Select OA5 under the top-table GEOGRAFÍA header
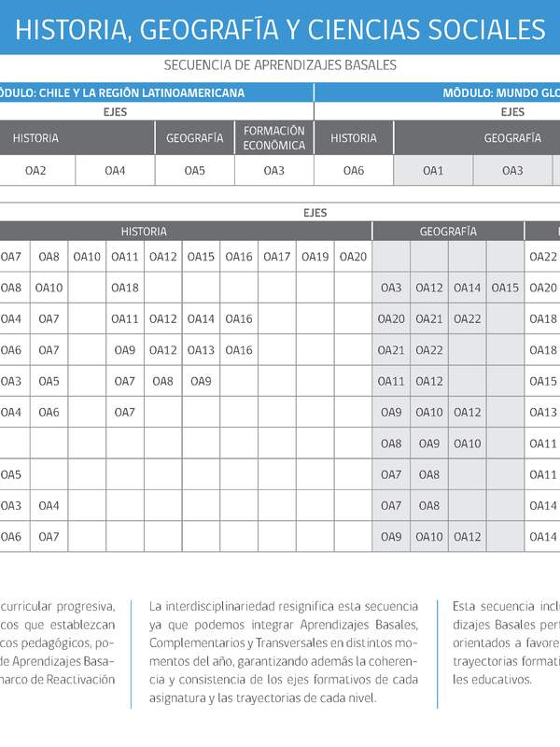Screen dimensions: 560x747 point(195,171)
